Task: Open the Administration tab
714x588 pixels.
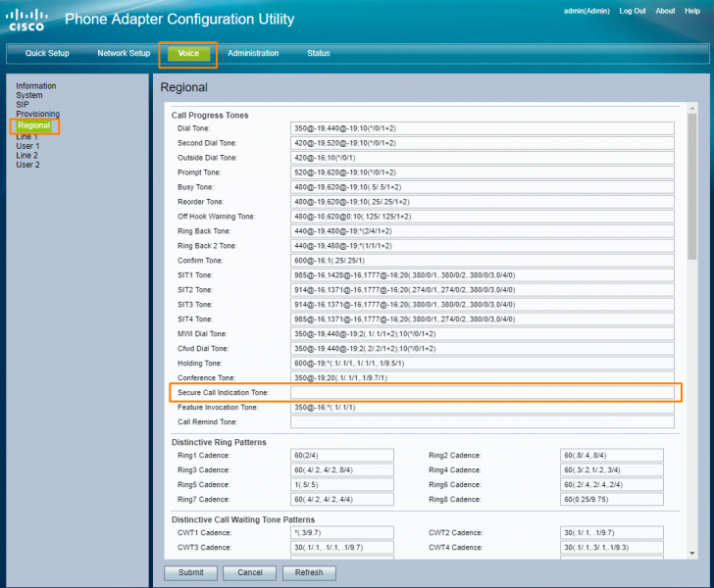Action: pos(253,53)
